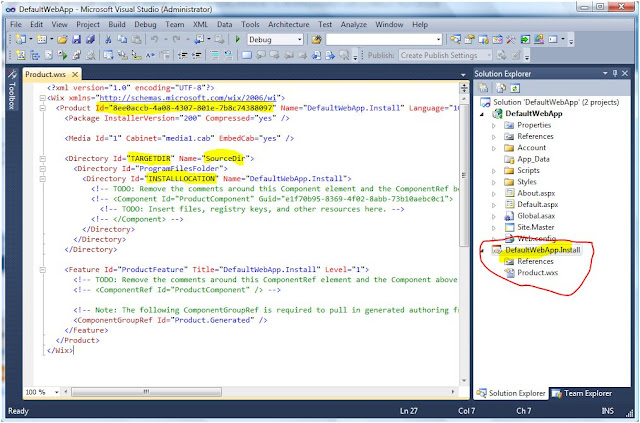640x423 pixels.
Task: Click Solution Explorer Properties icon
Action: (483, 88)
